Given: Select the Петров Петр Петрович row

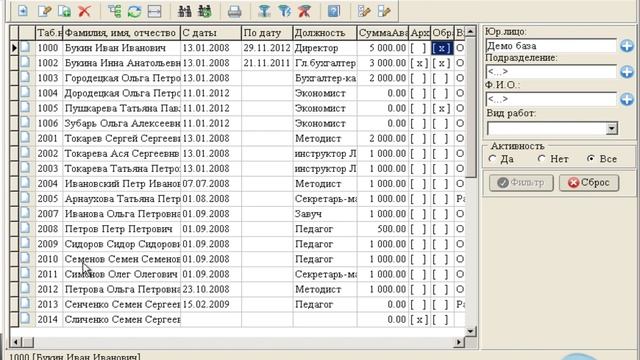Looking at the screenshot, I should pos(238,229).
